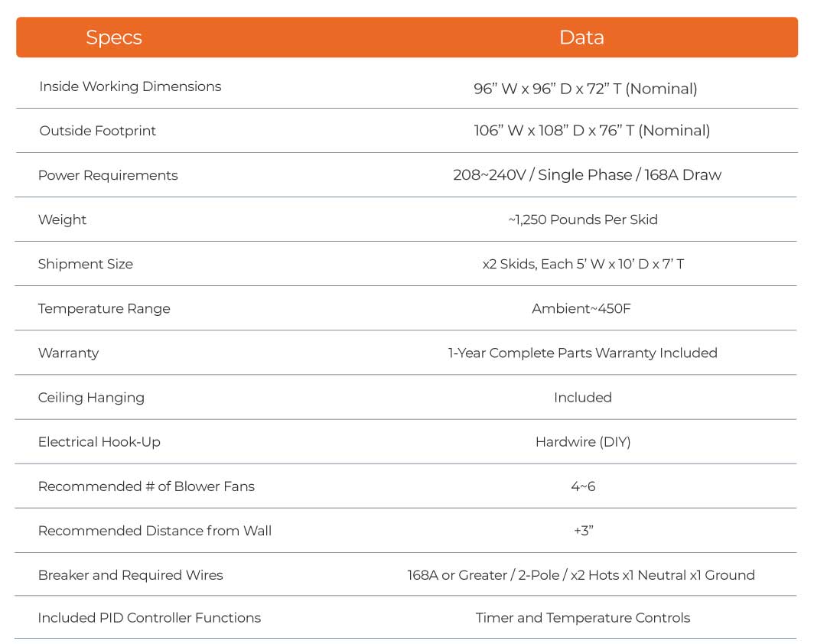Image resolution: width=814 pixels, height=644 pixels.
Task: Select the Breaker and Required Wires label
Action: coord(131,575)
